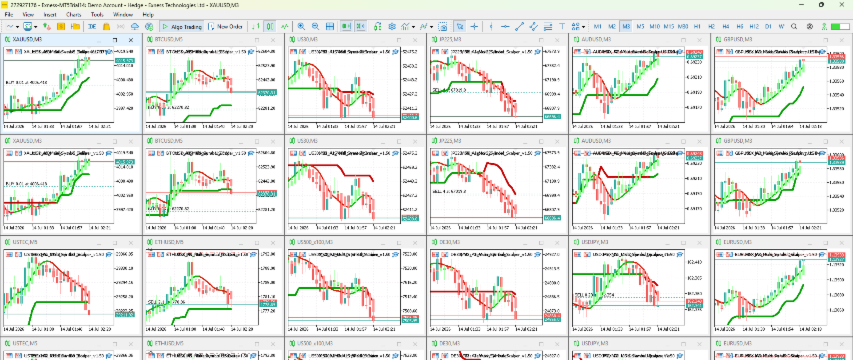Select the text label tool
853x360 pixels.
562,26
